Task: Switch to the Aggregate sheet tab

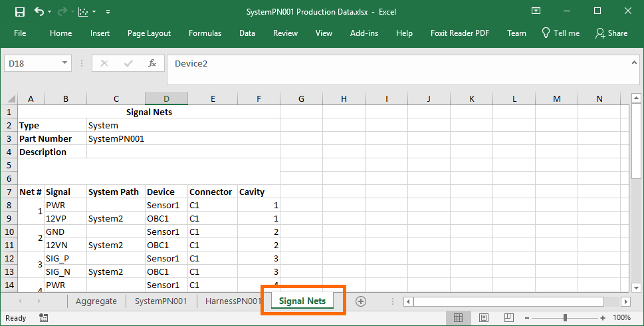Action: pyautogui.click(x=96, y=301)
